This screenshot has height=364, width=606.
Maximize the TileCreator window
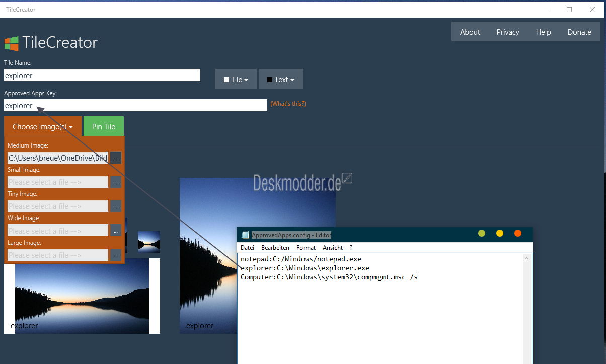coord(569,9)
